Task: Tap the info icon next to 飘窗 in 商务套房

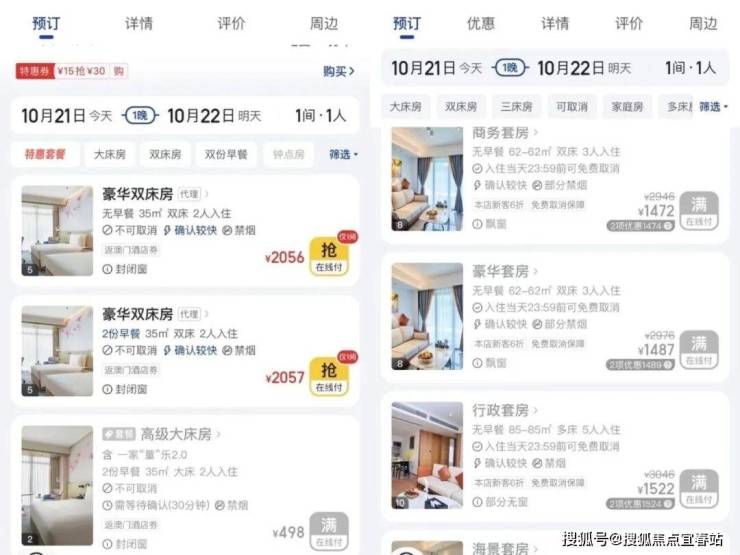Action: coord(477,224)
